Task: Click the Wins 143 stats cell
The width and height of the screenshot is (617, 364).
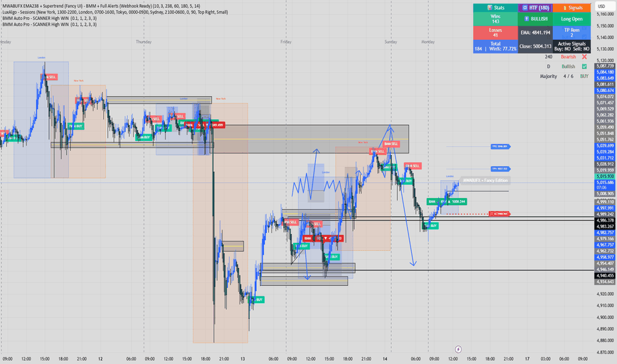Action: click(495, 19)
